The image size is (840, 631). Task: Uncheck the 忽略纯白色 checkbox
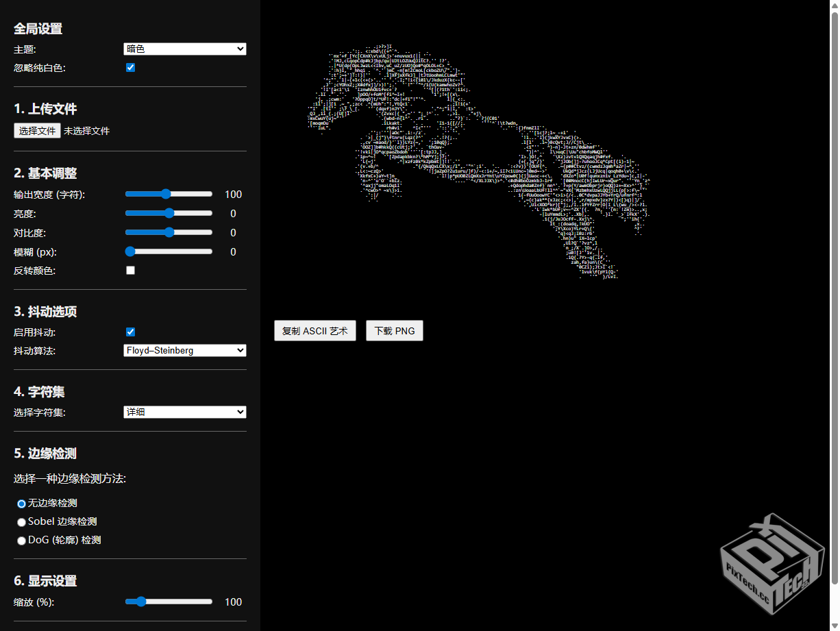click(x=130, y=68)
